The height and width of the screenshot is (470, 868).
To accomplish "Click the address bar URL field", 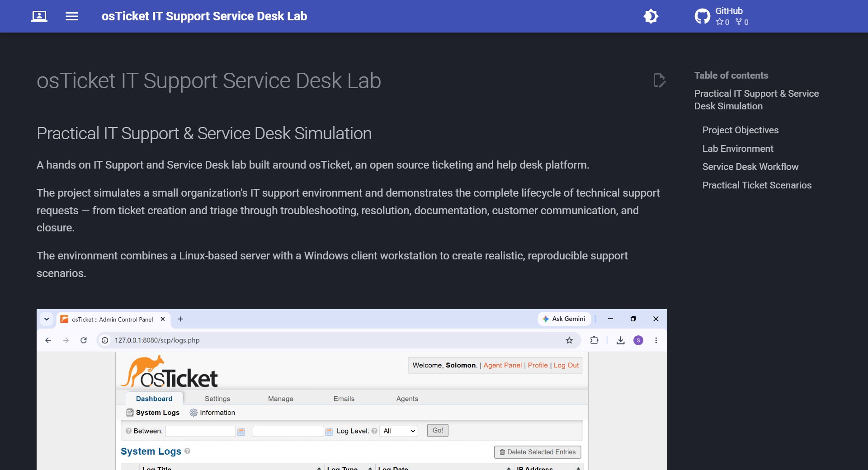I will pos(339,340).
